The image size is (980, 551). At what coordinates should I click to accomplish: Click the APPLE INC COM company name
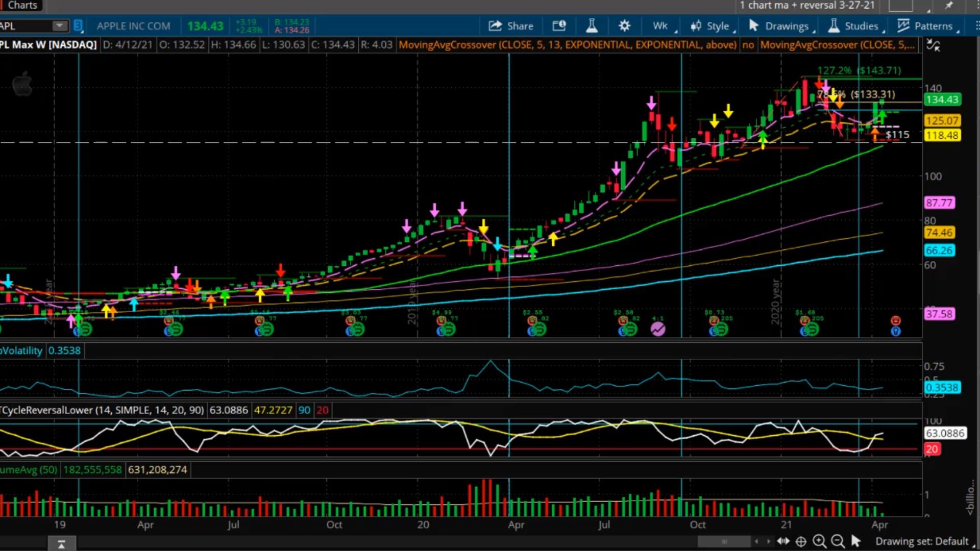click(134, 26)
